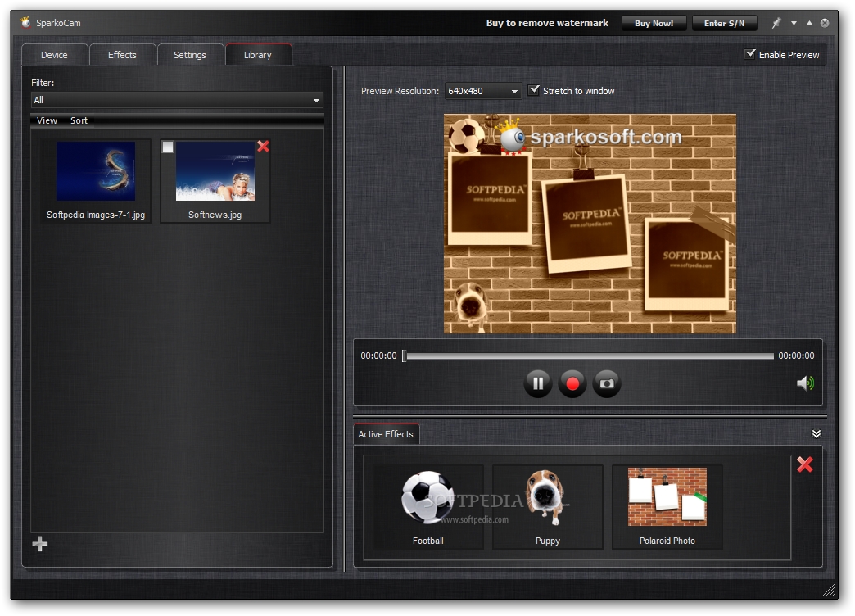Viewport: 855px width, 616px height.
Task: Select the Library tab
Action: pyautogui.click(x=258, y=55)
